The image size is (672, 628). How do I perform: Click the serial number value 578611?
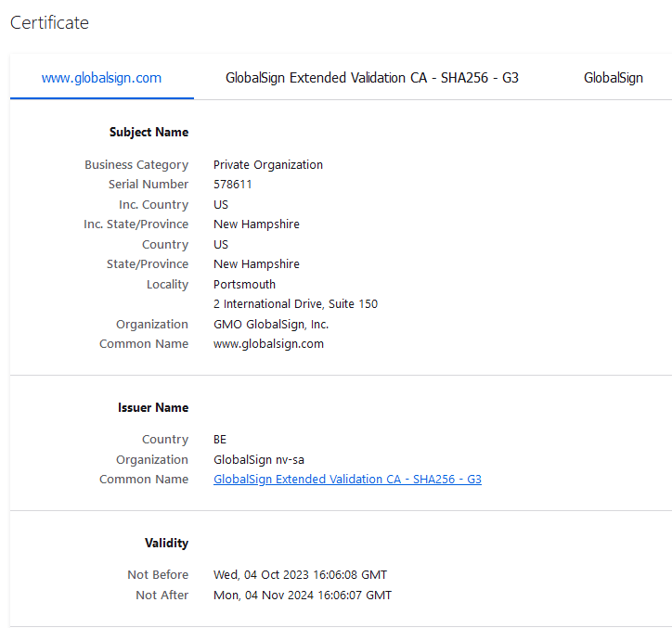point(233,185)
